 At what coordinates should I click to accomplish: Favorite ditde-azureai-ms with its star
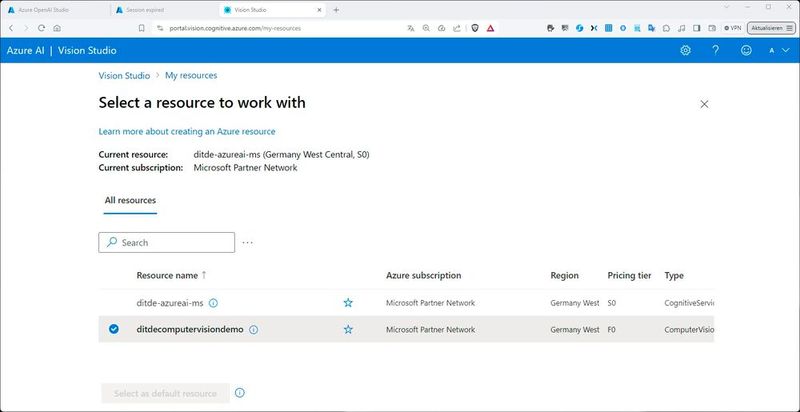click(348, 303)
